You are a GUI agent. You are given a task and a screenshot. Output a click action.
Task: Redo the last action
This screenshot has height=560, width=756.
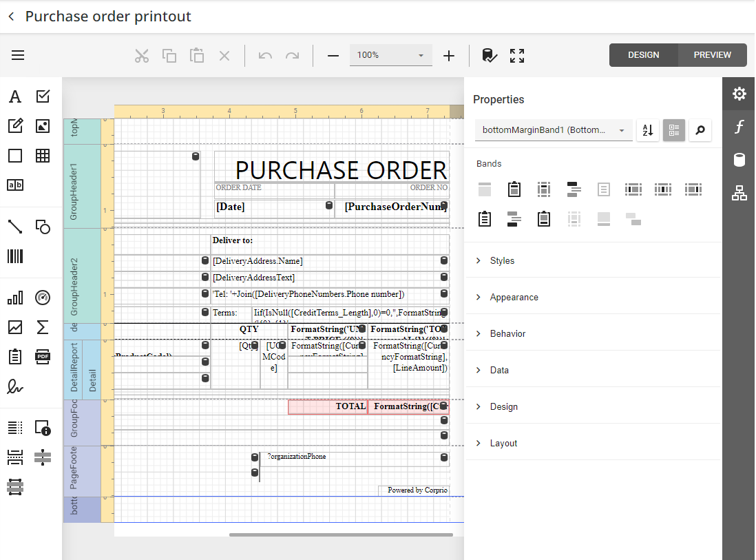tap(292, 56)
